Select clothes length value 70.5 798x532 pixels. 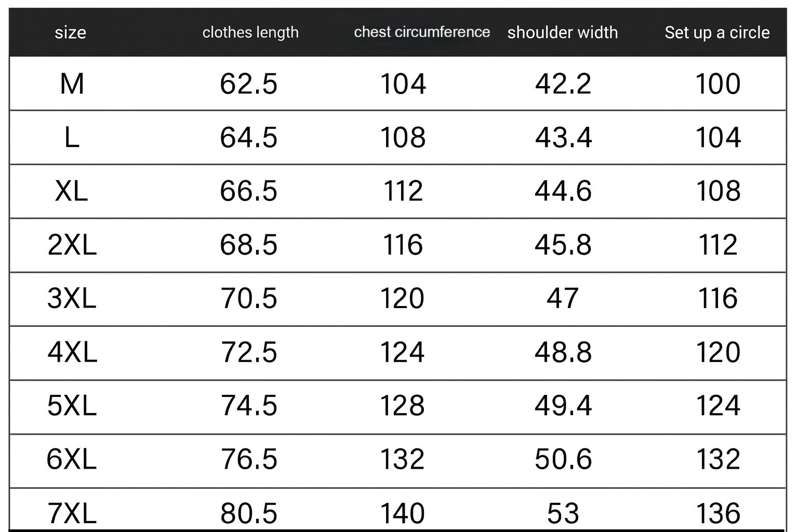[249, 299]
